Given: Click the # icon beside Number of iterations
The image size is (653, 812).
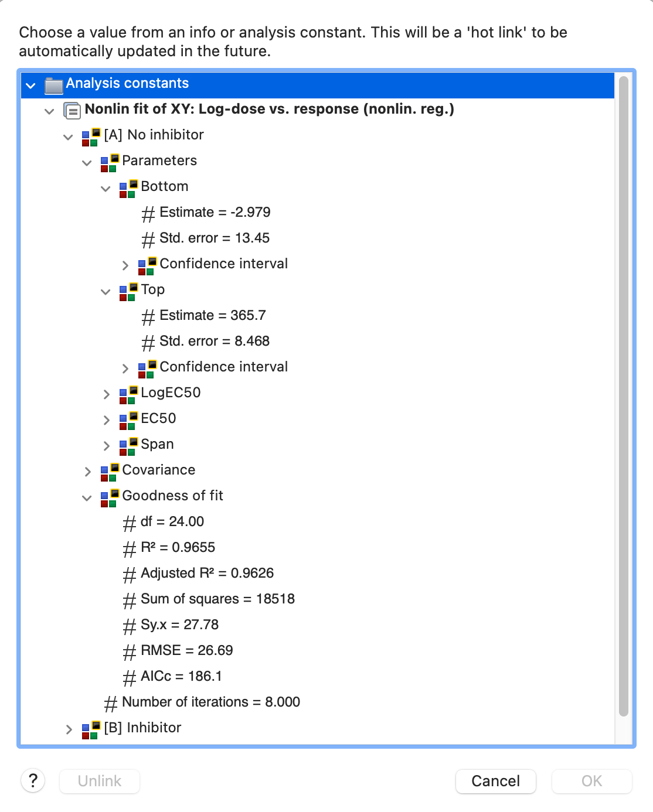Looking at the screenshot, I should tap(111, 702).
